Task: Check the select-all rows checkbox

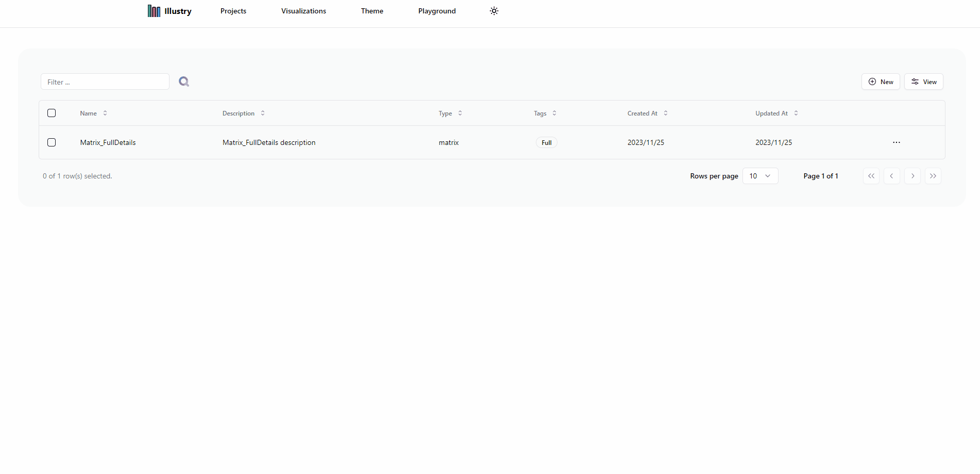Action: click(x=52, y=113)
